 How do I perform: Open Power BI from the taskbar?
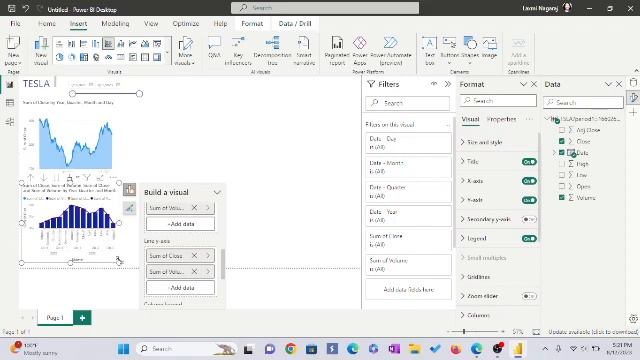pos(518,349)
